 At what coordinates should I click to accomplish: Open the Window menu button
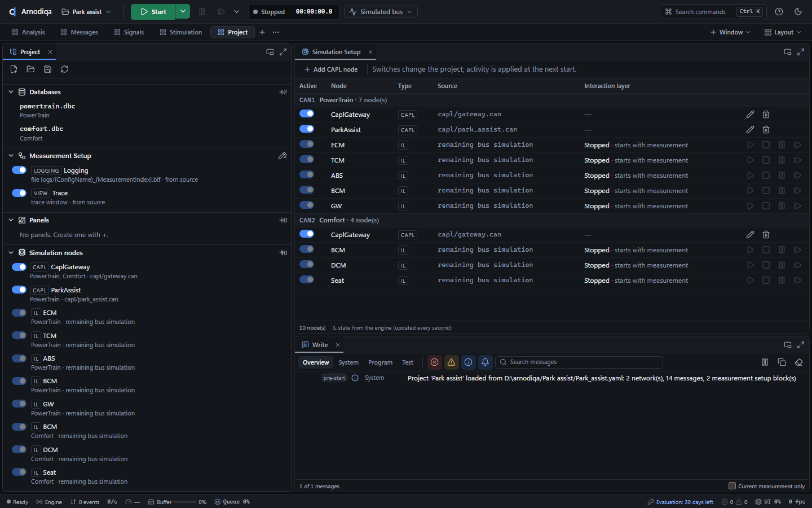[731, 32]
